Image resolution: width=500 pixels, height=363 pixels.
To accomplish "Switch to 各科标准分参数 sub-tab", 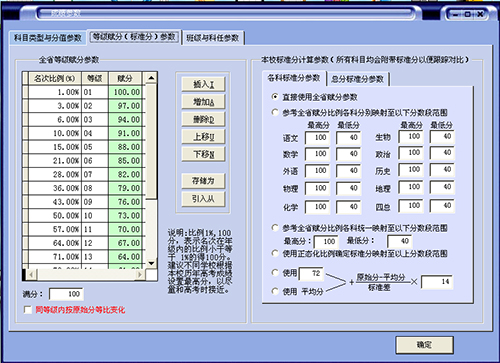I will click(x=294, y=78).
